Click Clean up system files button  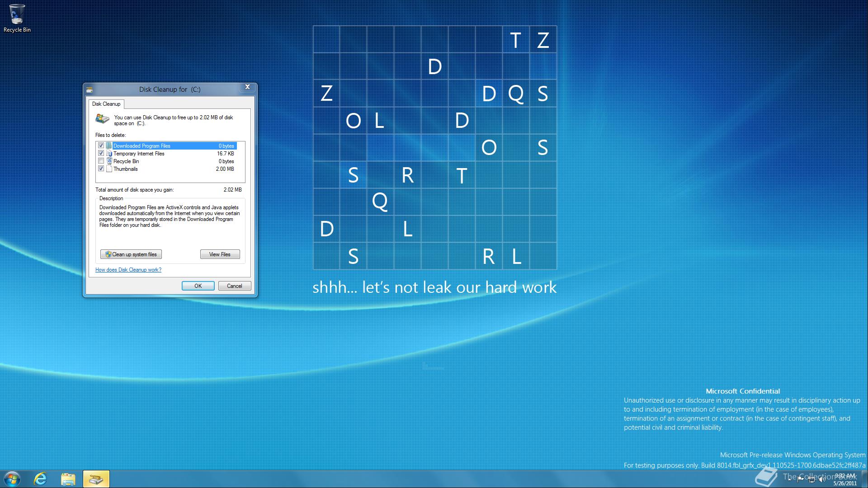click(x=131, y=254)
